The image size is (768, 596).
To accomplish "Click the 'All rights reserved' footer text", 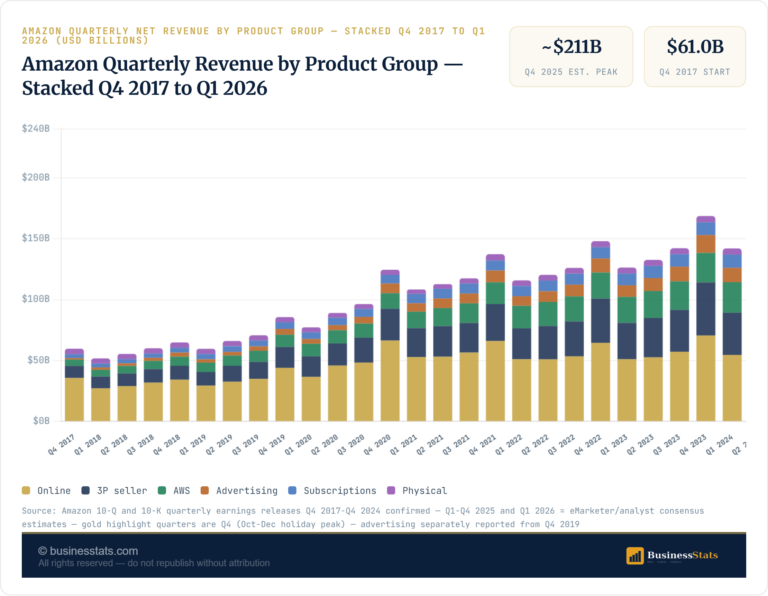I will tap(154, 563).
